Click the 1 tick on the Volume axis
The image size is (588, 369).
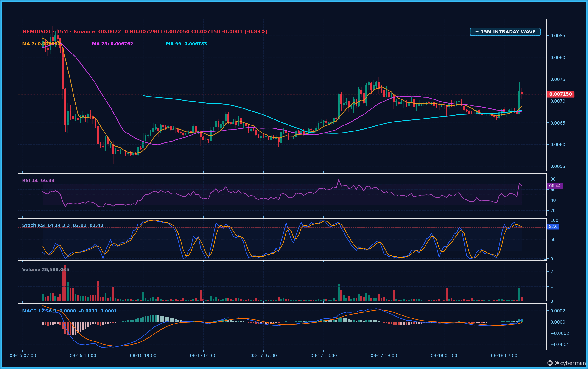[x=552, y=287]
